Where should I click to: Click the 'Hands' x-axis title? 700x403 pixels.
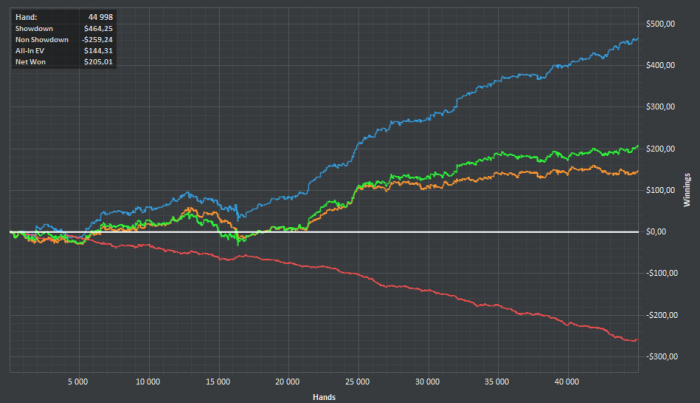click(x=324, y=397)
